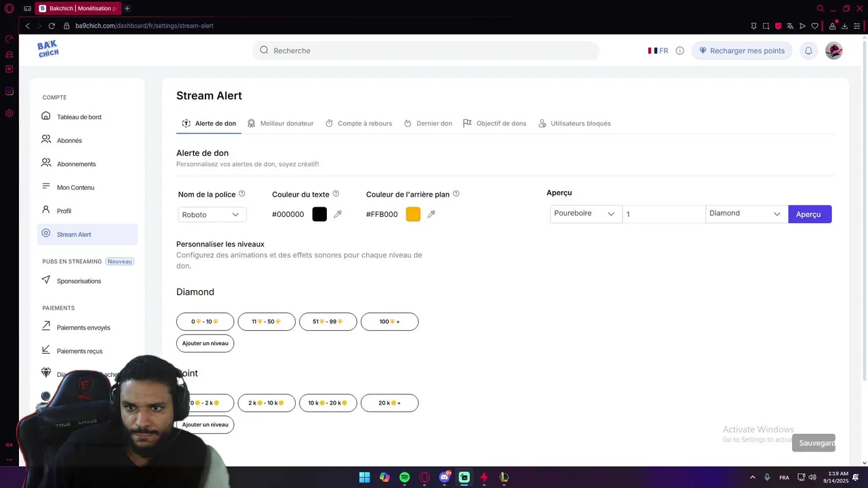Switch to the Meilleur donateur tab
Image resolution: width=868 pixels, height=488 pixels.
click(280, 123)
